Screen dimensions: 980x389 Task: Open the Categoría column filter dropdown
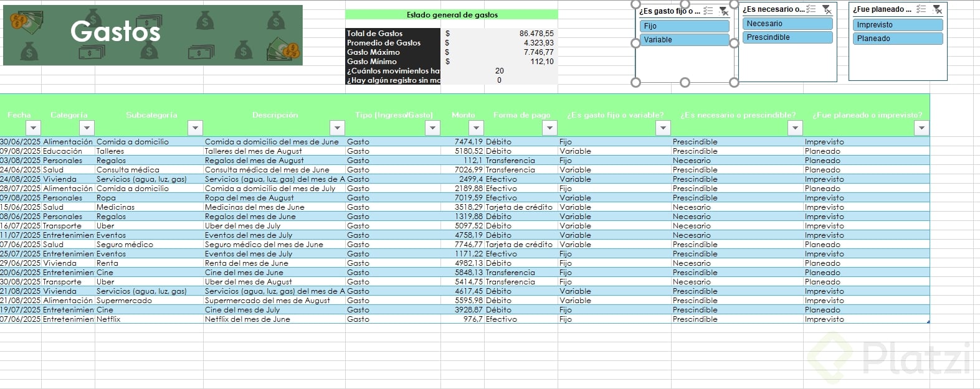coord(87,128)
